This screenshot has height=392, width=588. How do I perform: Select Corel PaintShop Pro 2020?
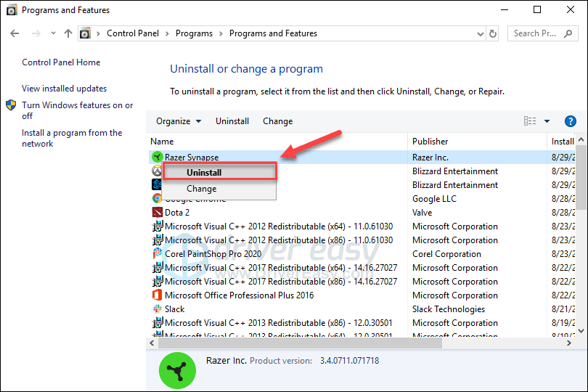click(x=213, y=254)
